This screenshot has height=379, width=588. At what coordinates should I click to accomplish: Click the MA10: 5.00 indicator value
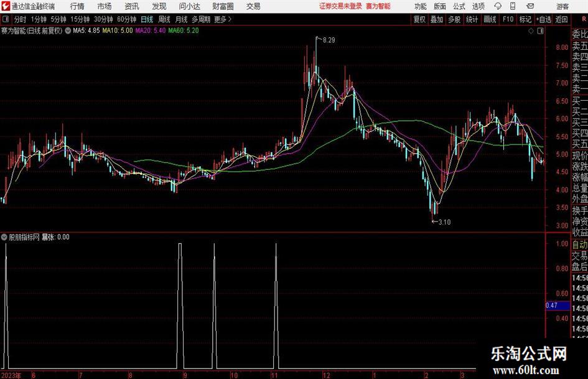coord(118,30)
